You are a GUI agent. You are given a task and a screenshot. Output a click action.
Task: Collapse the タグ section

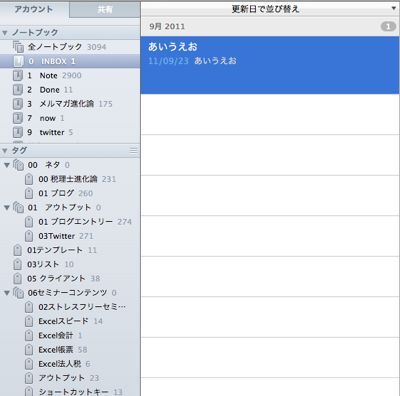(5, 151)
